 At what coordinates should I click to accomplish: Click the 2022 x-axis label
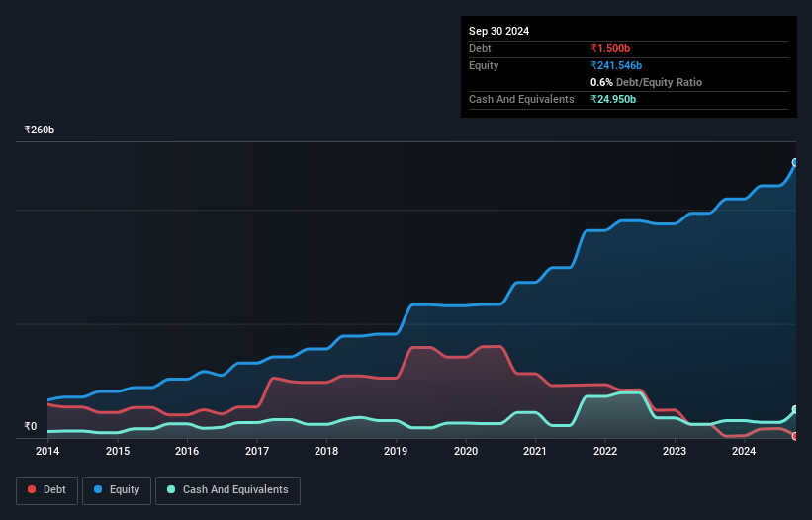click(605, 451)
